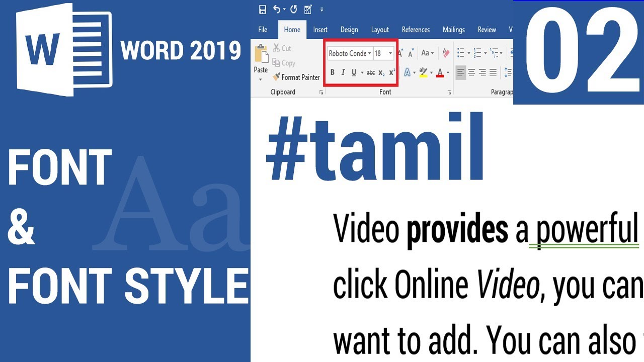Click the underlined word 'powerful' in document
This screenshot has width=644, height=362.
tap(587, 230)
